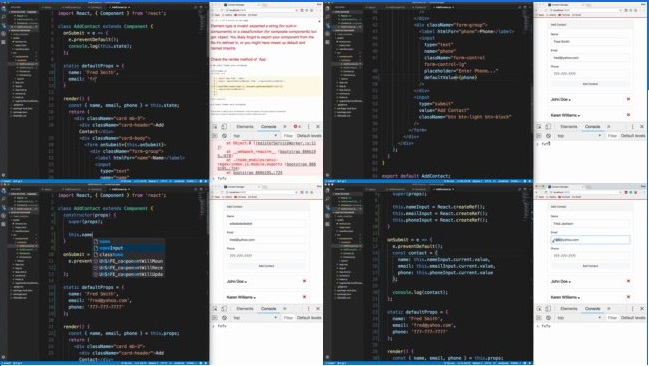Click Add Contact button under the Fred Jackson form
649x366 pixels.
click(590, 266)
